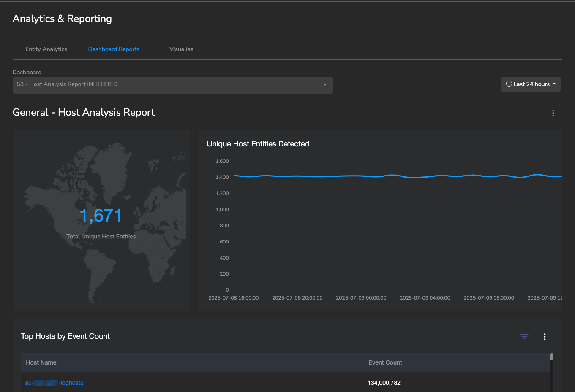Viewport: 575px width, 392px height.
Task: Click the caret on the Last 24 hours button
Action: [x=554, y=84]
